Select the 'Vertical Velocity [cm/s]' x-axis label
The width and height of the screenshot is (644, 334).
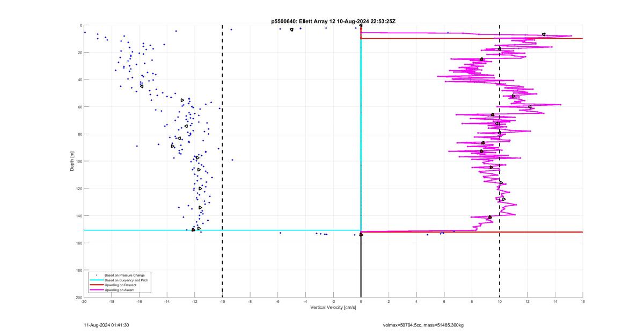(x=333, y=307)
